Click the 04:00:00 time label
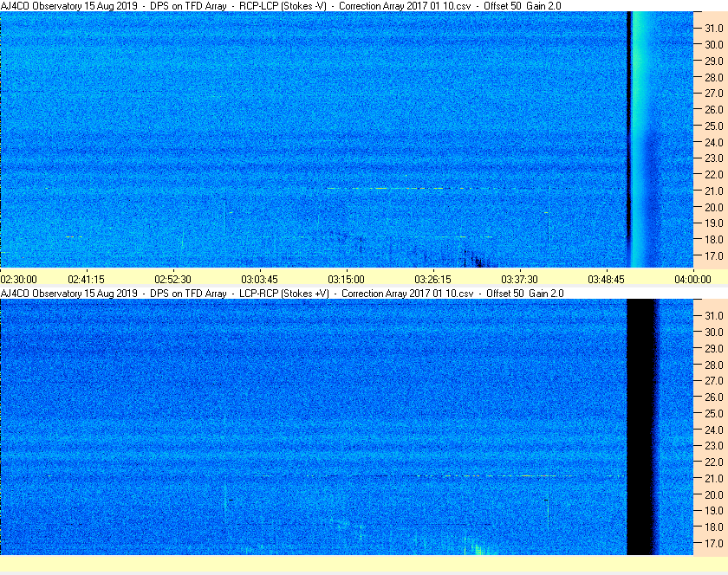This screenshot has width=728, height=575. [692, 280]
